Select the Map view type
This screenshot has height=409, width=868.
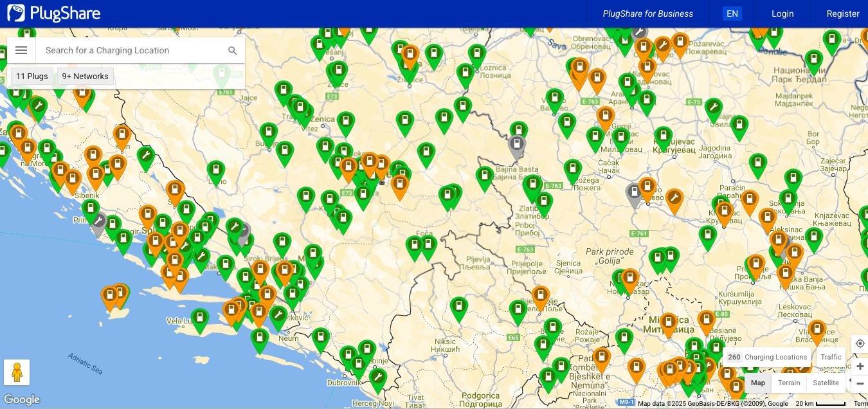pos(758,383)
